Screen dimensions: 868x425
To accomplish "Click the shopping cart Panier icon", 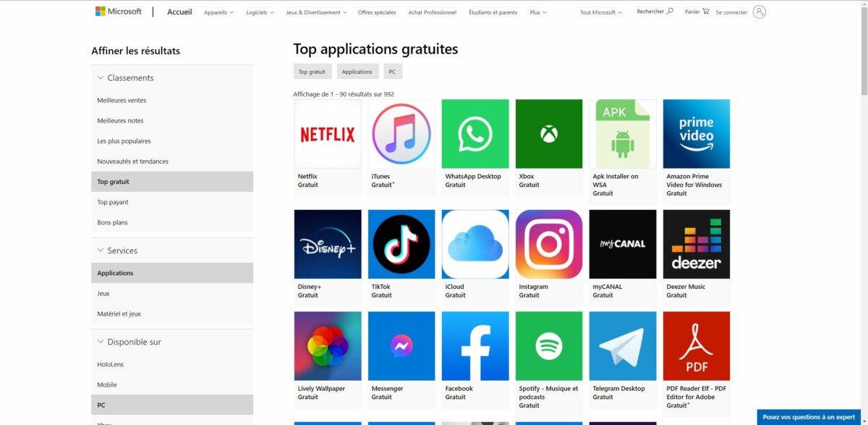I will [706, 12].
